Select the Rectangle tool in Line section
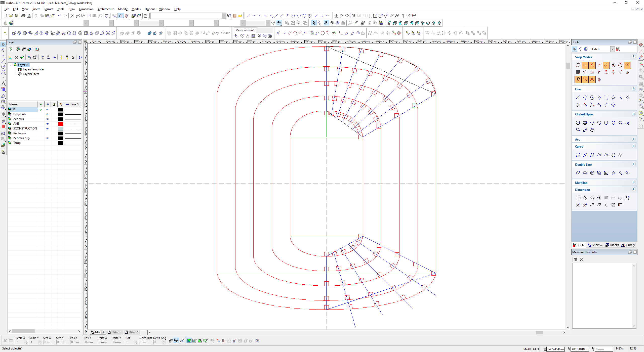Image resolution: width=644 pixels, height=352 pixels. tap(606, 98)
